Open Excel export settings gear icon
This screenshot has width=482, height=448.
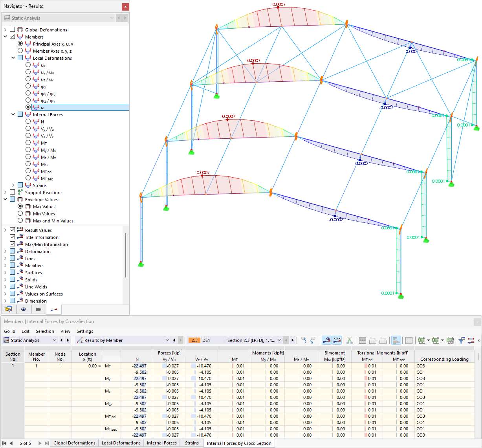[x=450, y=340]
